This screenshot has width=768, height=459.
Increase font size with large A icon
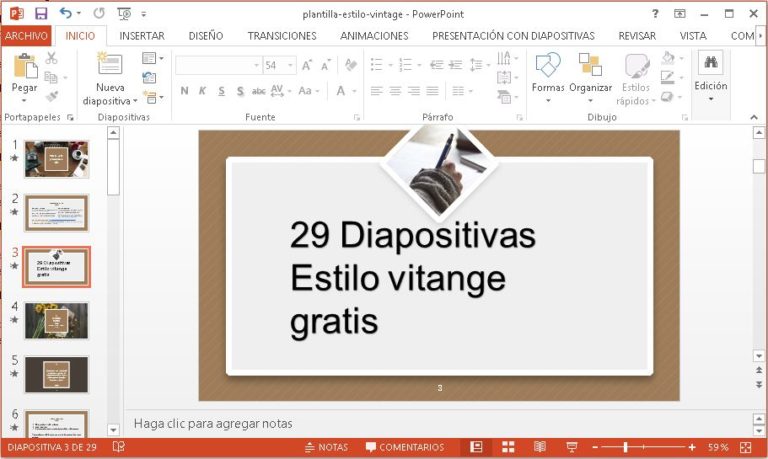click(307, 65)
